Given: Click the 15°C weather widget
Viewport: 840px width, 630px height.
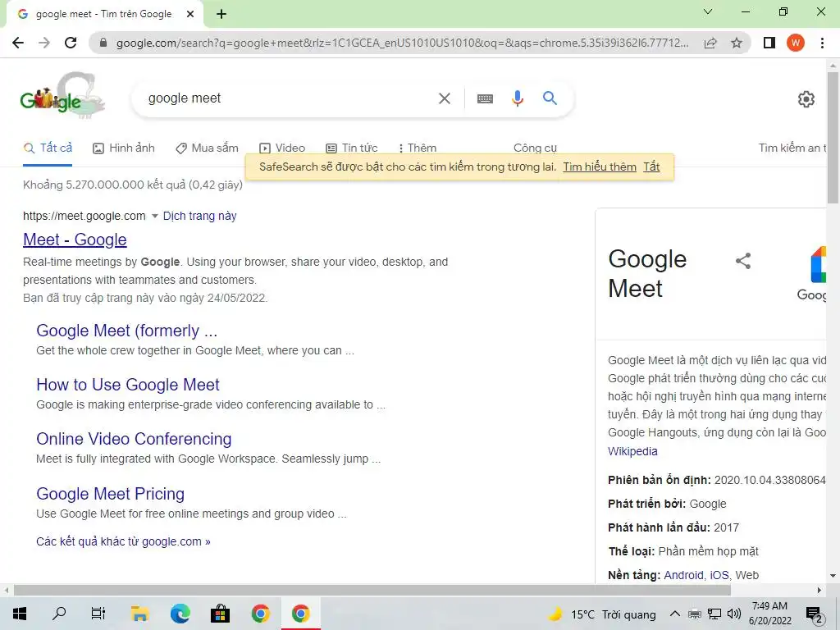Looking at the screenshot, I should click(x=602, y=614).
